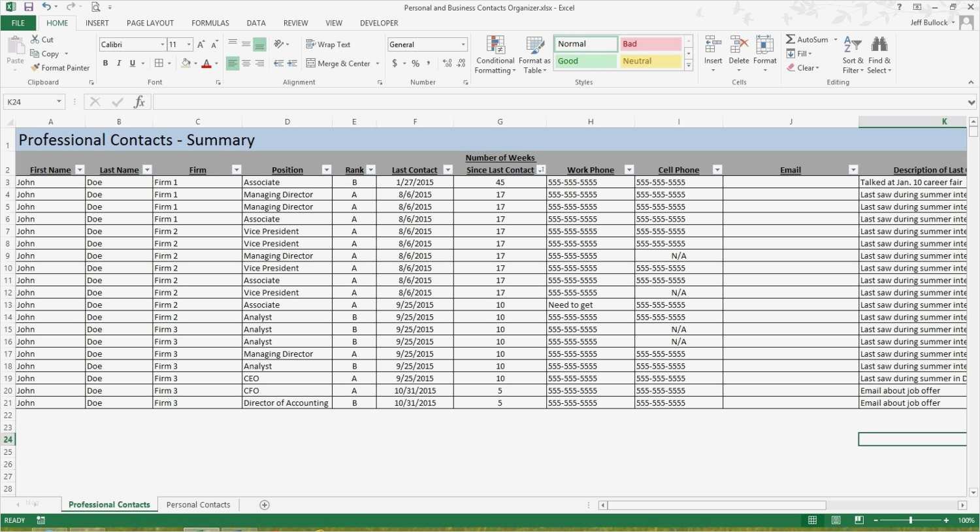980x532 pixels.
Task: Toggle Bottom Align vertical alignment
Action: coord(260,44)
